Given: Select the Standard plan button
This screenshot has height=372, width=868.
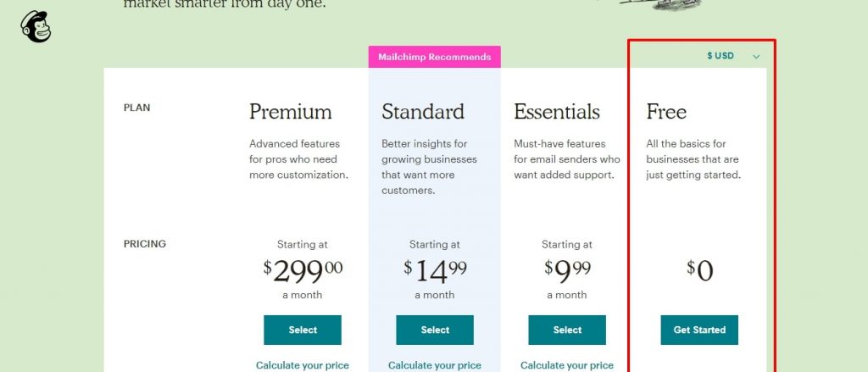Looking at the screenshot, I should point(435,330).
